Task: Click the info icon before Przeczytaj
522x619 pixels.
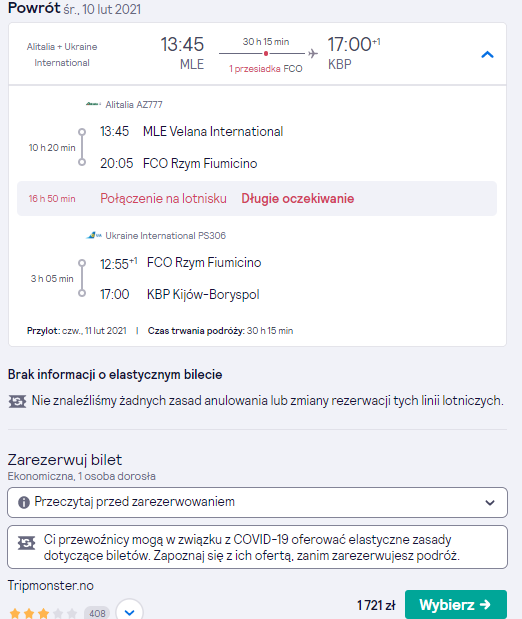Action: 24,502
